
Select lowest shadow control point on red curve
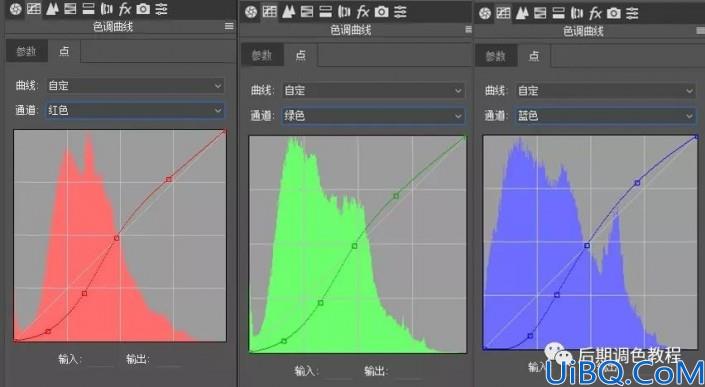(48, 331)
